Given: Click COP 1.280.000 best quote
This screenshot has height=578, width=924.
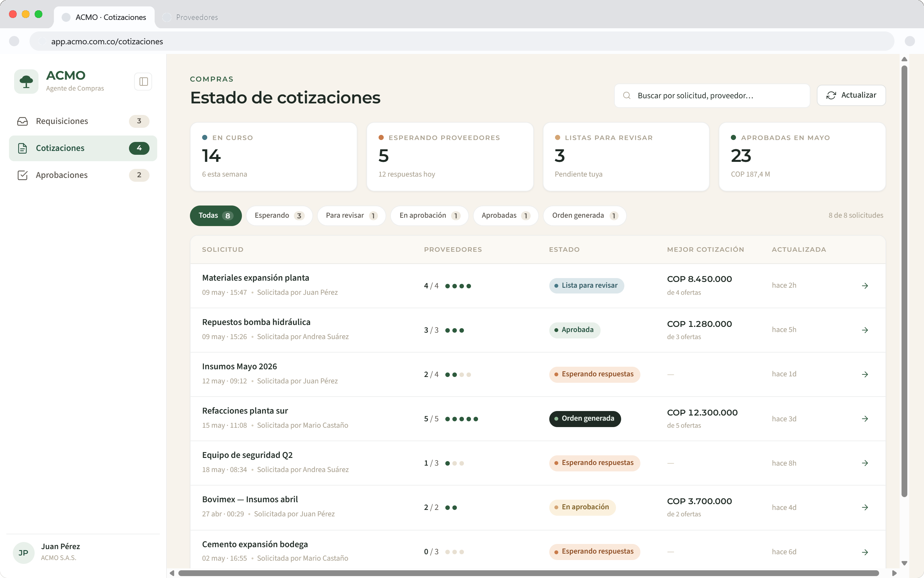Looking at the screenshot, I should [699, 324].
